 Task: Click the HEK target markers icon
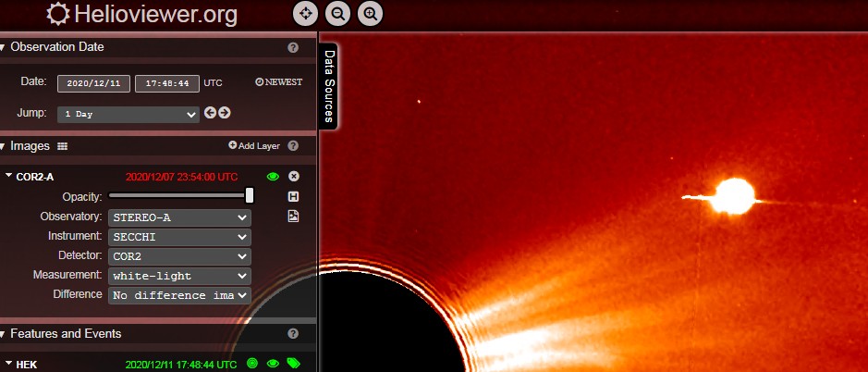(251, 364)
